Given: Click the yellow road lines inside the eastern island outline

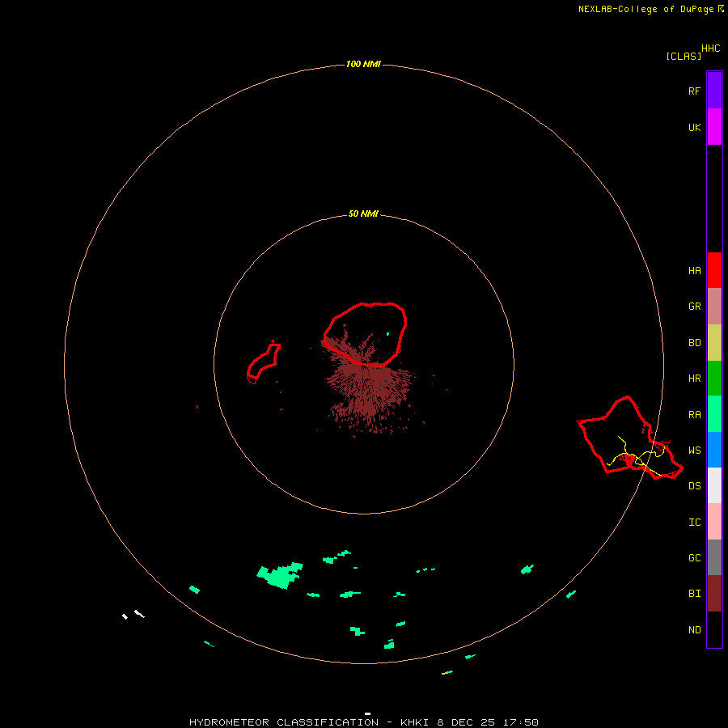Looking at the screenshot, I should (x=636, y=456).
